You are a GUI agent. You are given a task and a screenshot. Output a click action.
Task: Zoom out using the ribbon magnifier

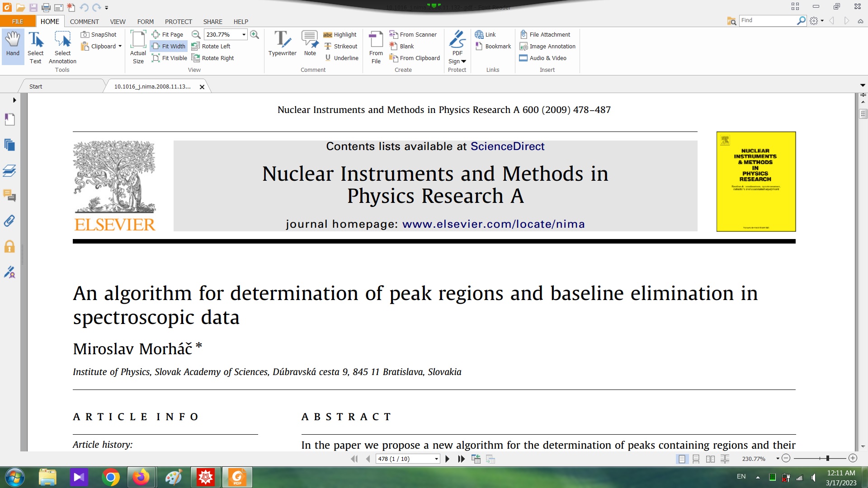[196, 34]
